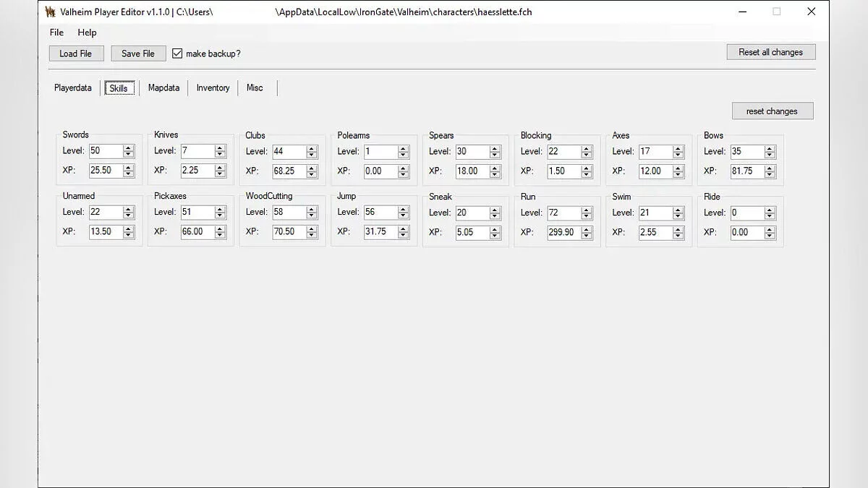
Task: Open the Help menu
Action: tap(87, 33)
